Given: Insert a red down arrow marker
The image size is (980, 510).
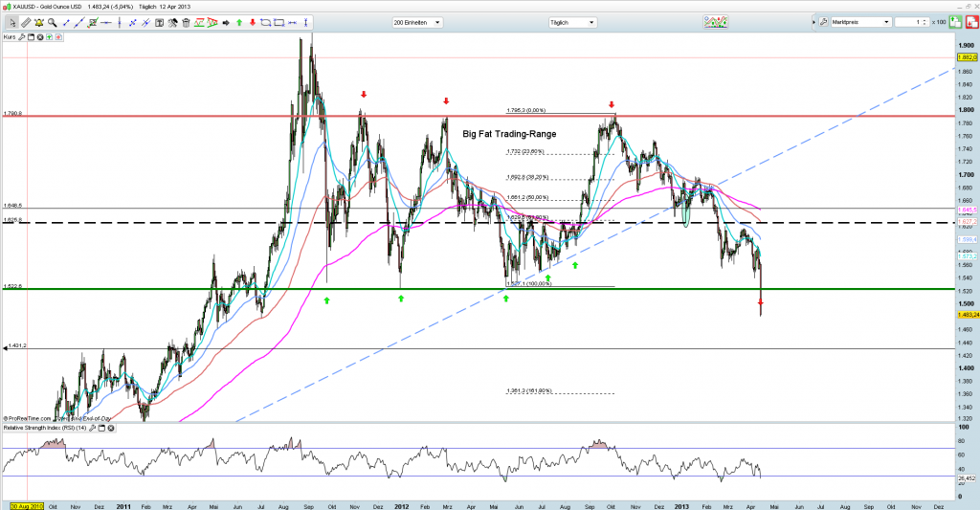Looking at the screenshot, I should (253, 23).
